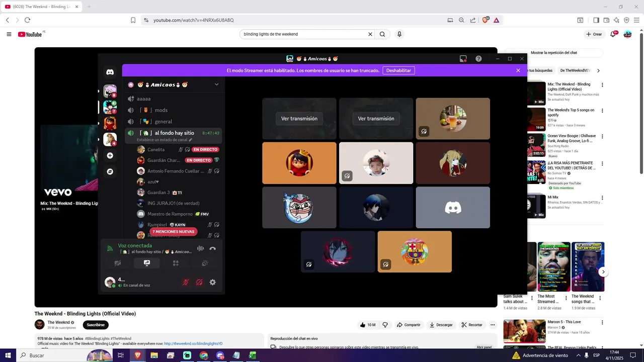Watch first Ver transmisión stream
644x362 pixels.
click(x=299, y=119)
